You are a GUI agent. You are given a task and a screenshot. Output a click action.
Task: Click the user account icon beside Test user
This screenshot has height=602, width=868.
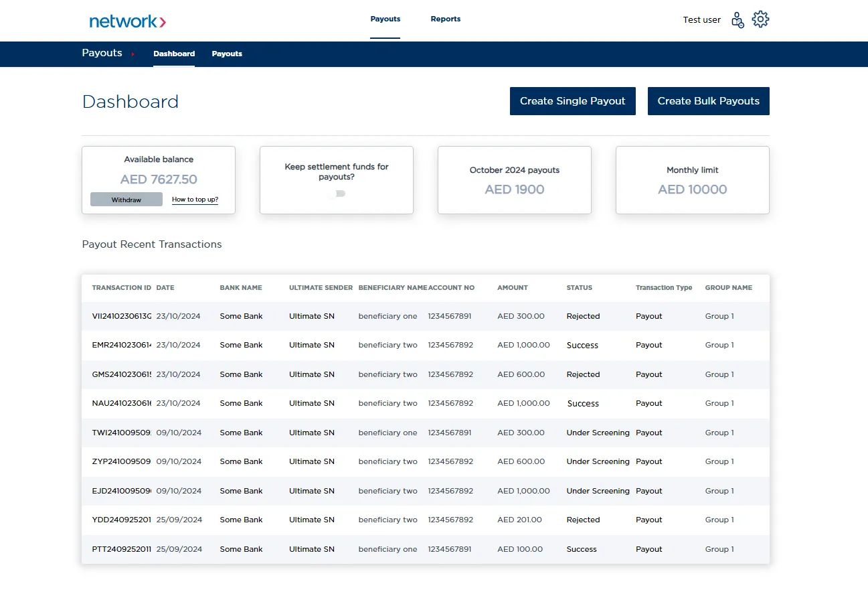coord(737,20)
